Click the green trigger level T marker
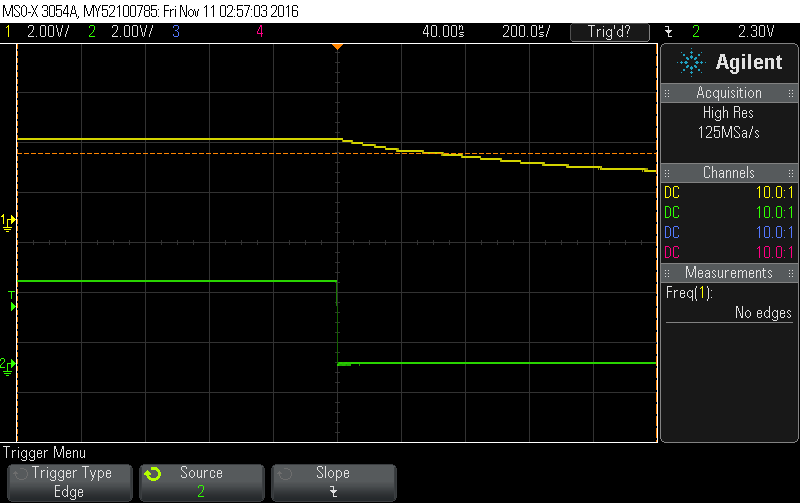The height and width of the screenshot is (503, 800). click(12, 301)
